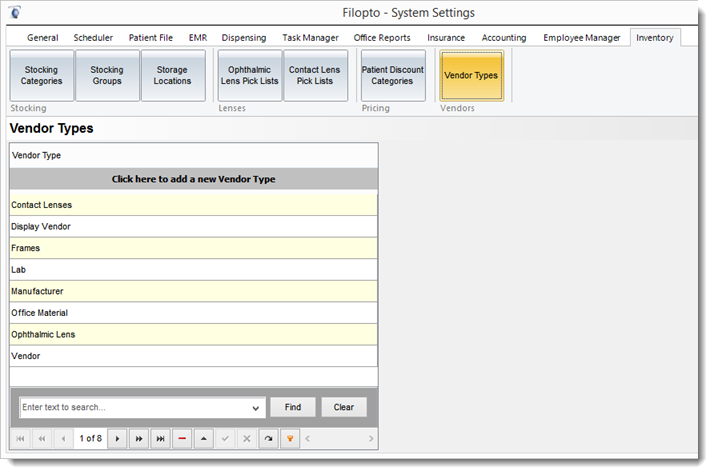
Task: Select the Office Material row
Action: tap(194, 313)
